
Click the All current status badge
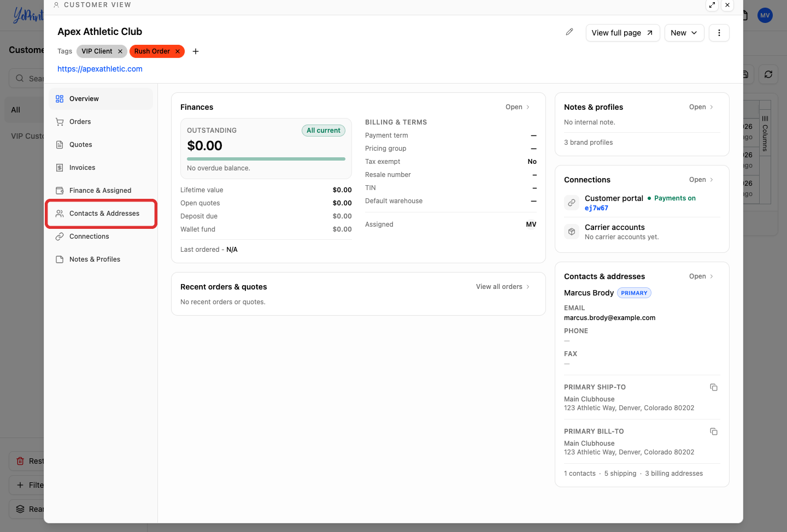[324, 131]
